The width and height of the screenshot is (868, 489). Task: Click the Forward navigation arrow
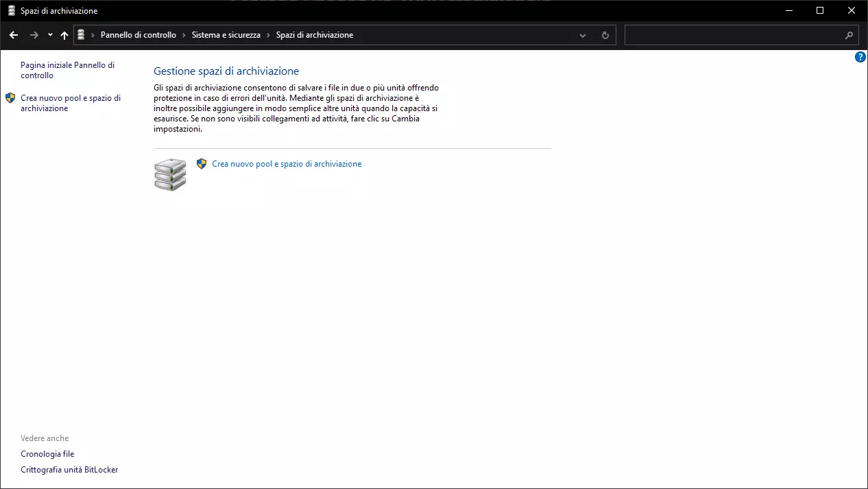click(x=34, y=35)
